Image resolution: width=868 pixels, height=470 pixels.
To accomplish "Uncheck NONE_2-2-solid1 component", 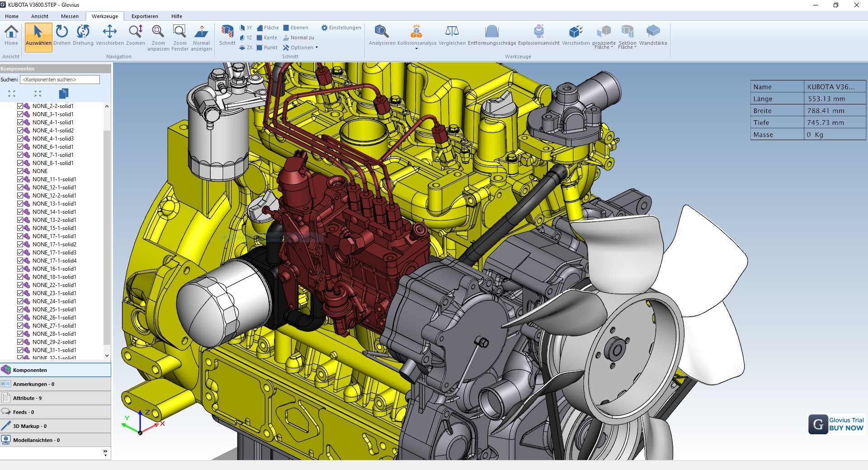I will pos(20,106).
